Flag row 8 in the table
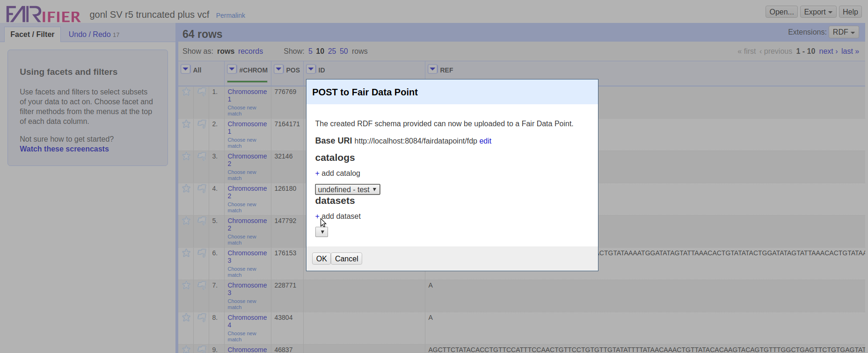Screen dimensions: 868x353 [x=202, y=317]
